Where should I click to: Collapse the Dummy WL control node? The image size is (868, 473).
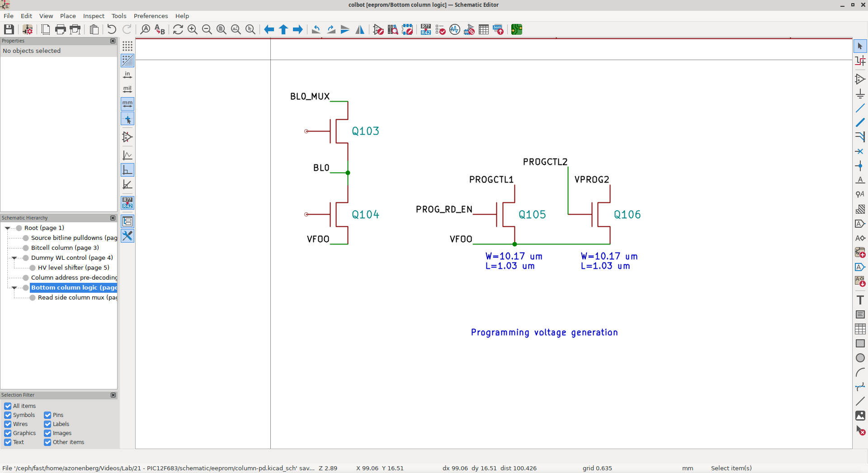point(14,258)
